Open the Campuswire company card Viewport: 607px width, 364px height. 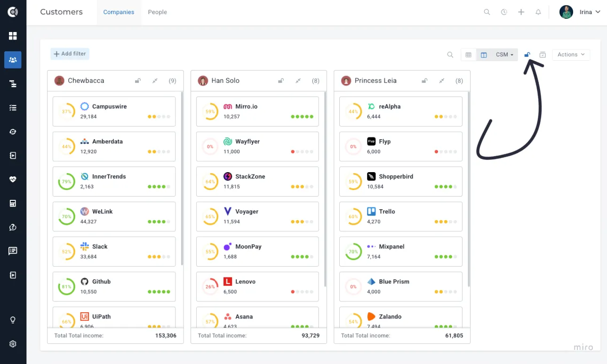click(114, 111)
